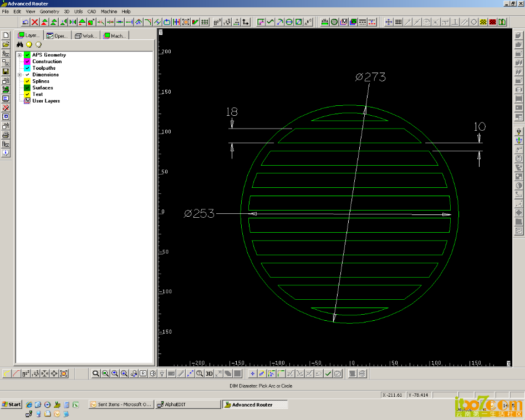The image size is (525, 420).
Task: Select the User Layers tree item
Action: coord(46,101)
